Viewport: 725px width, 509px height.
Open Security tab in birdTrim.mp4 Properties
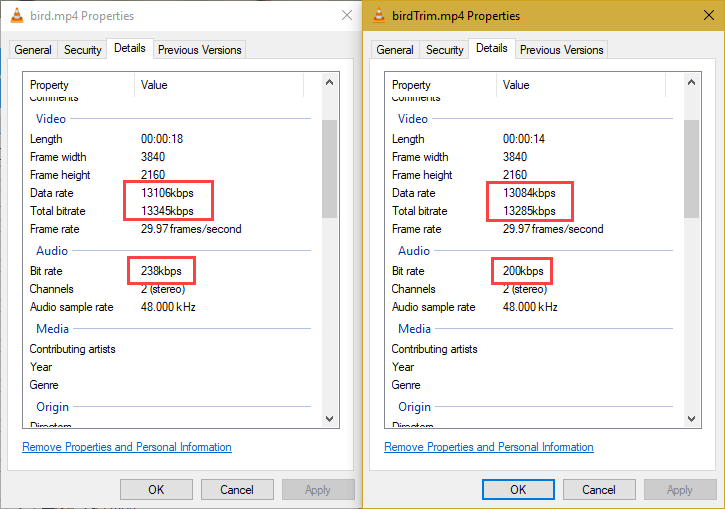click(444, 50)
